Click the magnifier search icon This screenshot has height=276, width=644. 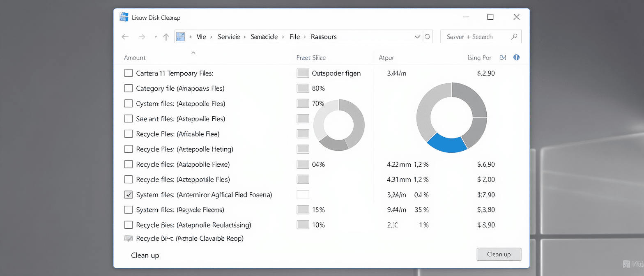(x=514, y=37)
